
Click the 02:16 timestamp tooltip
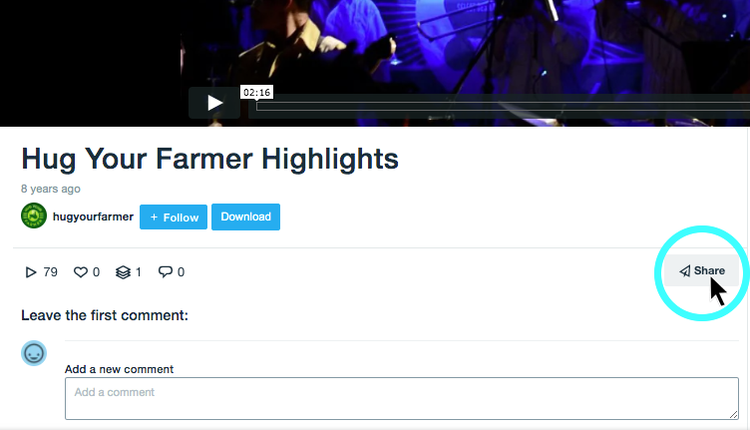point(256,92)
